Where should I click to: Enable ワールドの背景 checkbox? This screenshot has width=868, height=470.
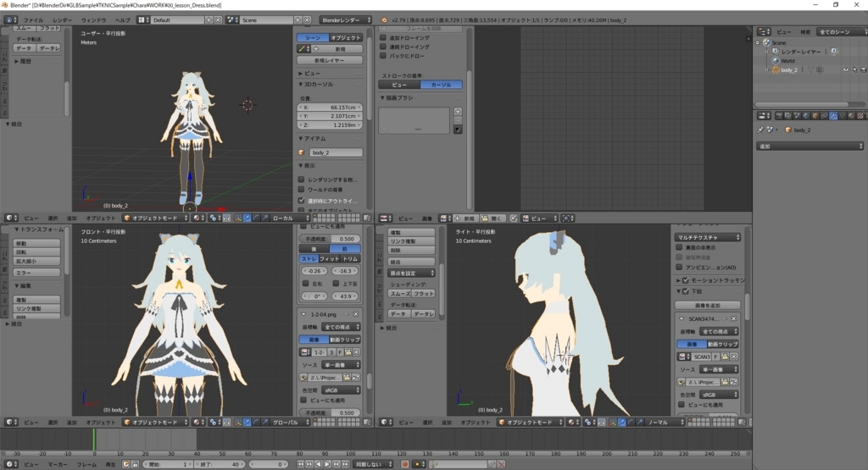pyautogui.click(x=301, y=190)
